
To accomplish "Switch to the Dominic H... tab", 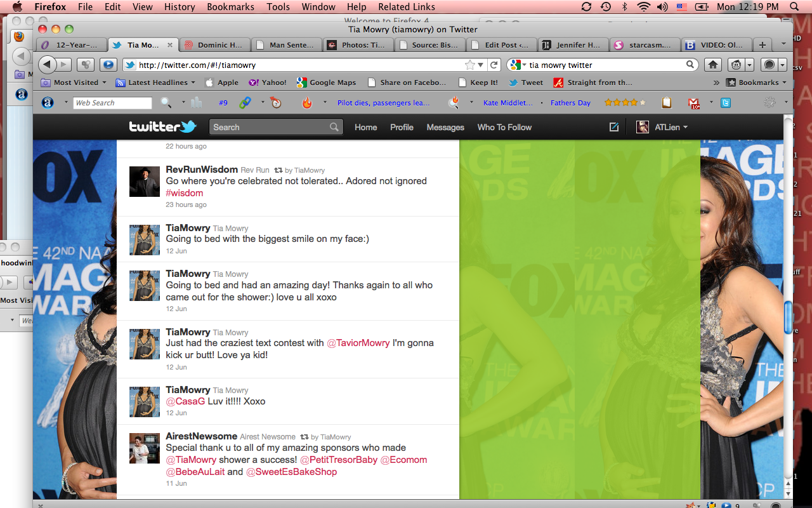I will 214,45.
